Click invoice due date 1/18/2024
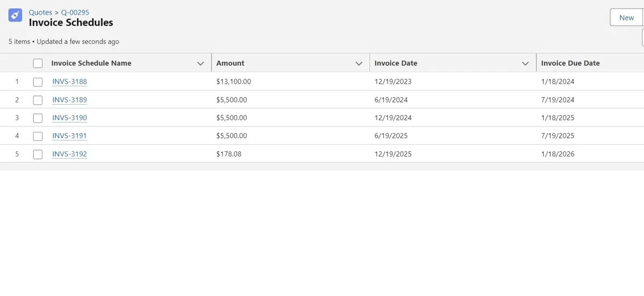Screen dimensions: 644x296 558,82
